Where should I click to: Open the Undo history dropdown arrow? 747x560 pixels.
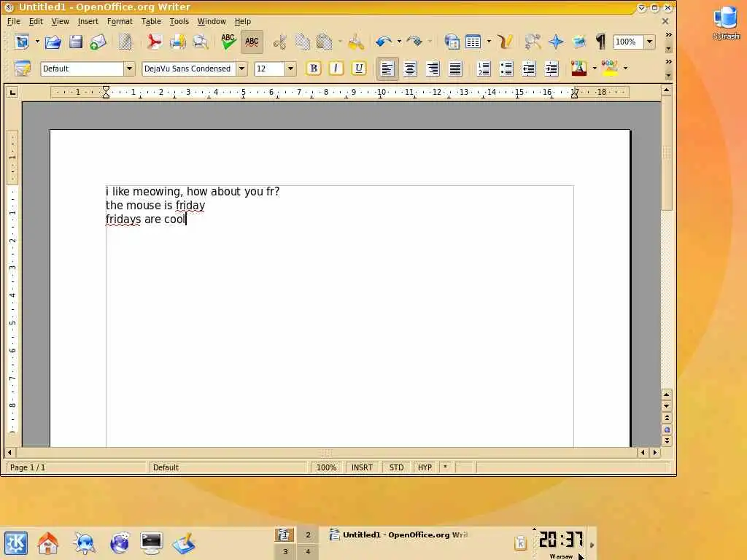399,42
